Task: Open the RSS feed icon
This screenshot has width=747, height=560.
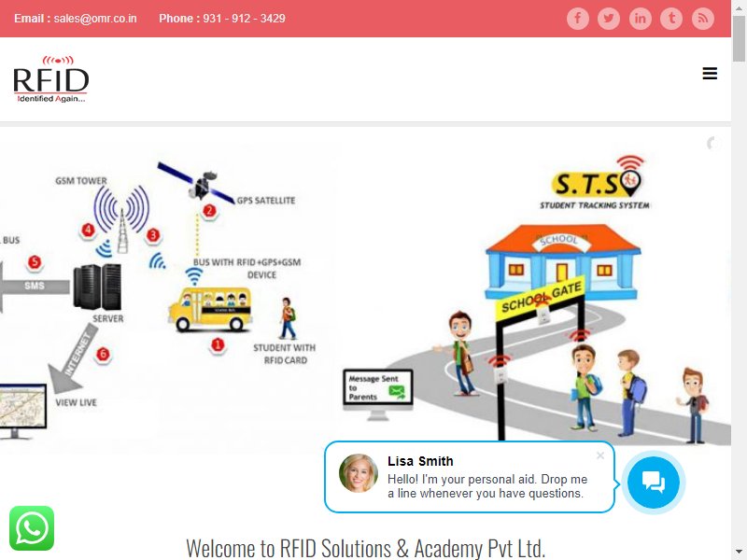Action: click(703, 19)
